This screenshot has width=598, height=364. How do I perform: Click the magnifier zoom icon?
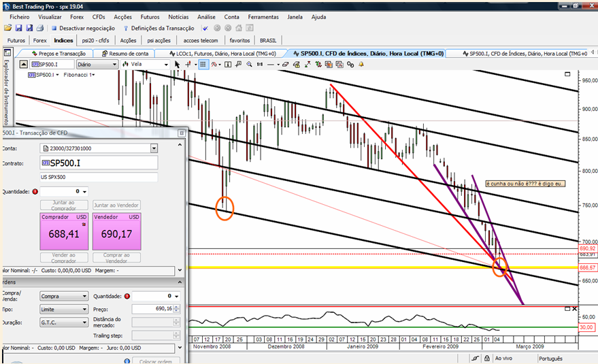(249, 65)
